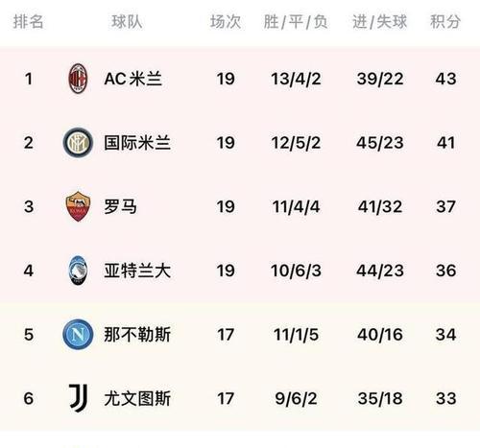The width and height of the screenshot is (480, 448).
Task: Click the 球队 column header
Action: [127, 22]
